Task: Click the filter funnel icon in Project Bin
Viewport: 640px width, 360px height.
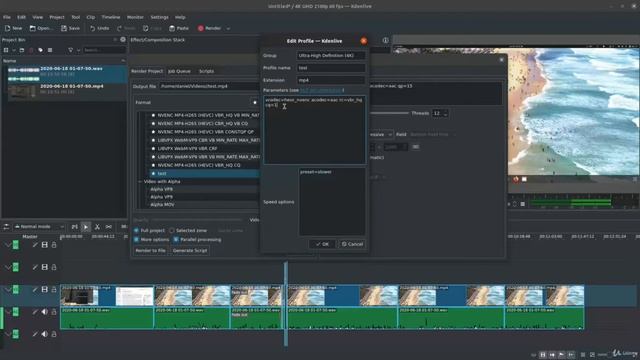Action: point(71,50)
